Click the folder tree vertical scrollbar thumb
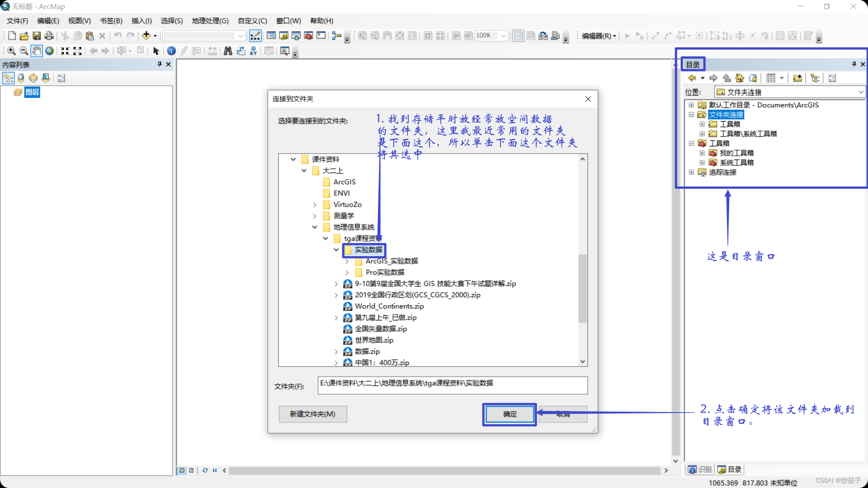Screen dimensions: 868x488 [583, 289]
